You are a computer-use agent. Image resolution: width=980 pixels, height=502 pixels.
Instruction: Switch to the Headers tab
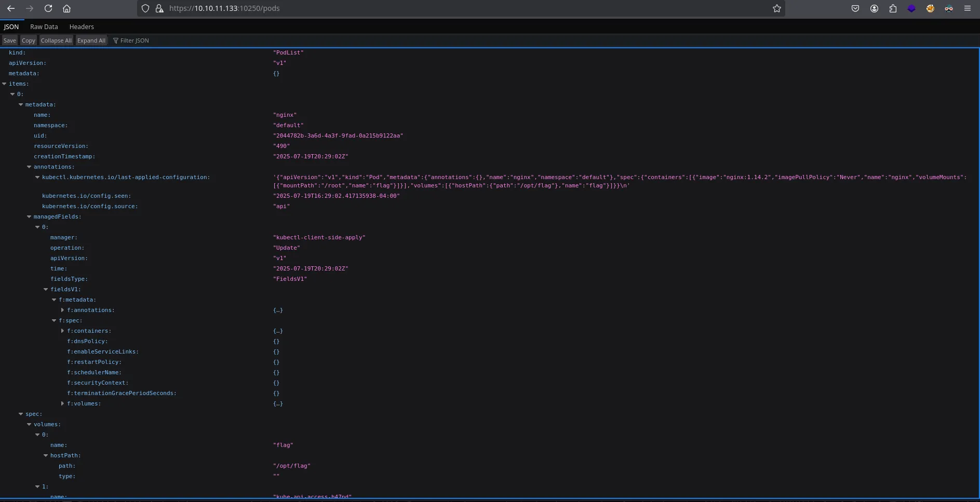pyautogui.click(x=82, y=26)
